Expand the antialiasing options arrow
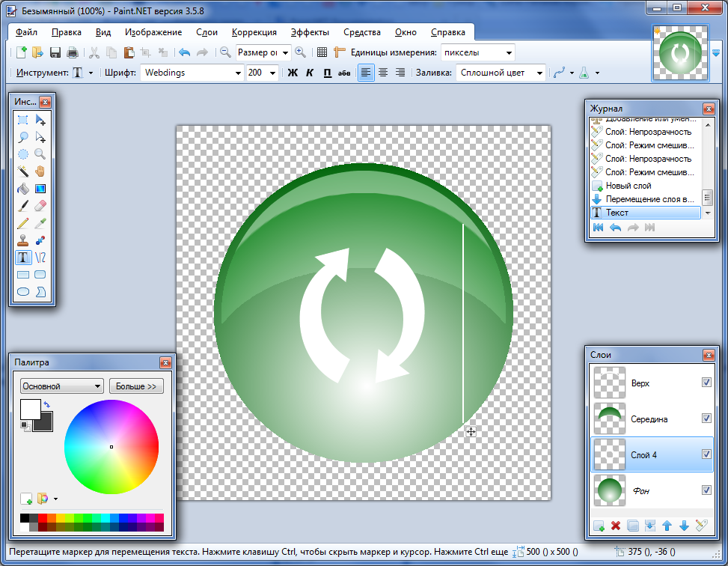 click(x=572, y=73)
